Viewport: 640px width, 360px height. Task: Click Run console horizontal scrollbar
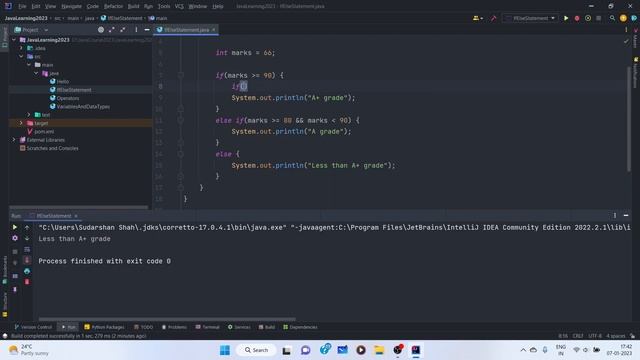coord(167,319)
